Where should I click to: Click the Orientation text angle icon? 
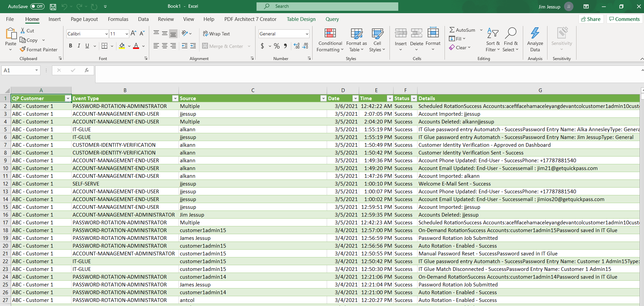[185, 33]
